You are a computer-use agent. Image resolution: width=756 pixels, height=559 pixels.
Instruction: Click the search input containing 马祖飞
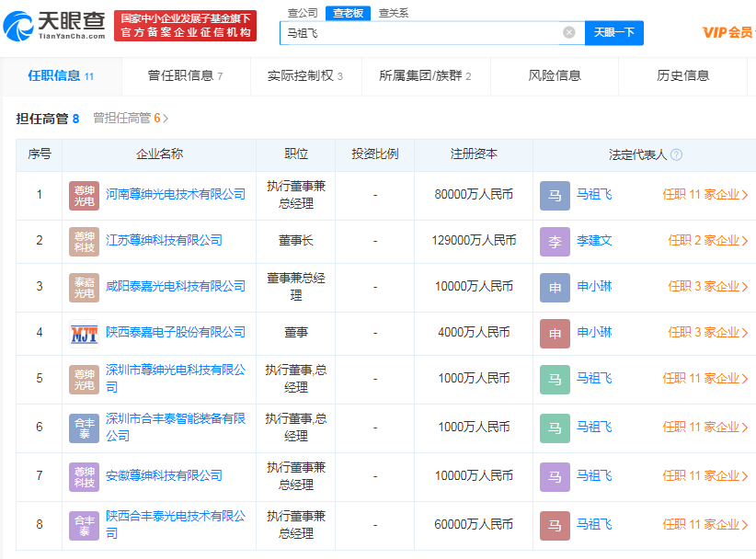(x=418, y=32)
